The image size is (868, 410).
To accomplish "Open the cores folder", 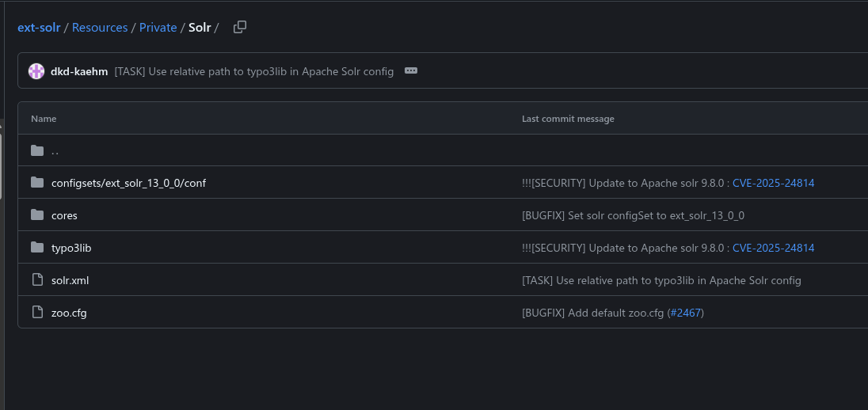I will pos(64,215).
